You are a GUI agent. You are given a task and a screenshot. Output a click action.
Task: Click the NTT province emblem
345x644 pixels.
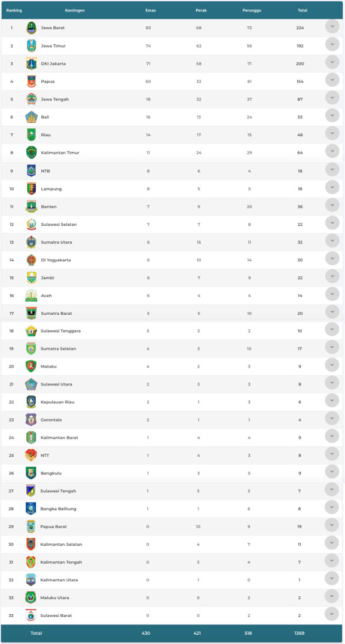[31, 456]
